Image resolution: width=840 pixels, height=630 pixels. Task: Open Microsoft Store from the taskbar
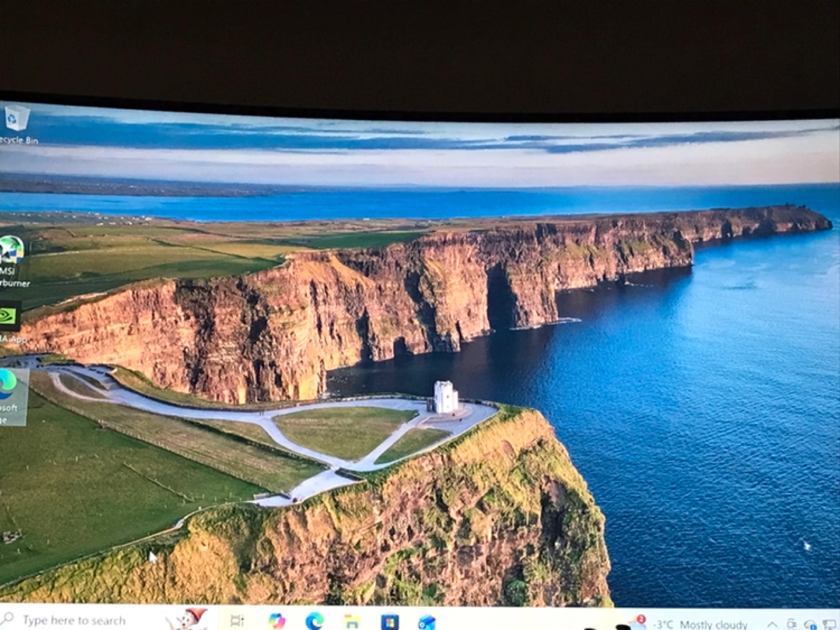[390, 622]
